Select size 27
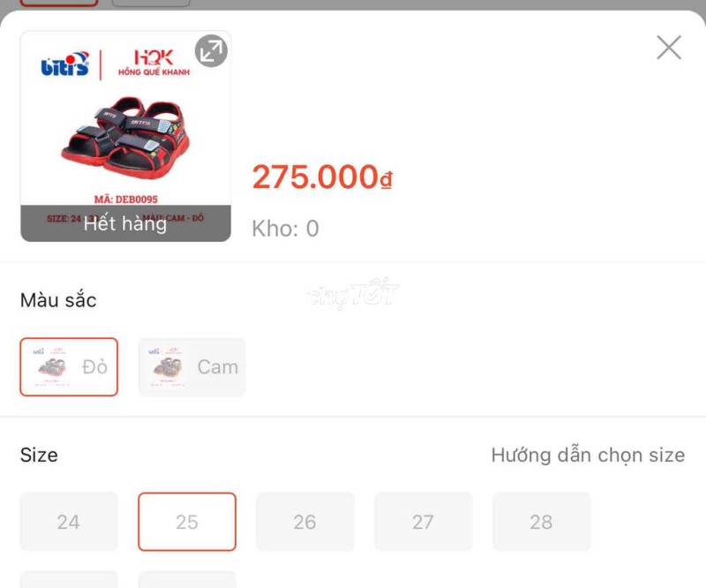 click(424, 522)
